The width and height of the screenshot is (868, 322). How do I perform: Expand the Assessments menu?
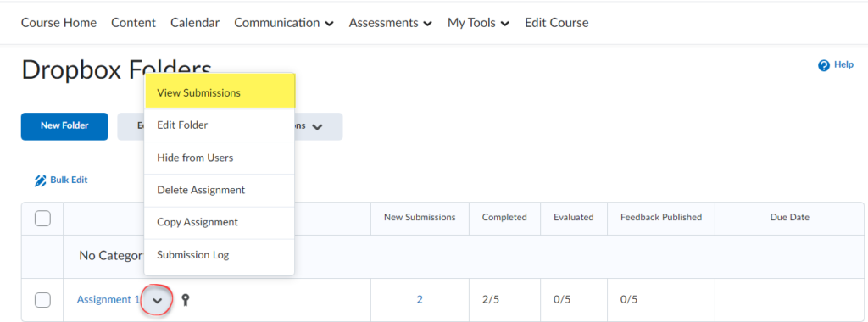pos(390,23)
